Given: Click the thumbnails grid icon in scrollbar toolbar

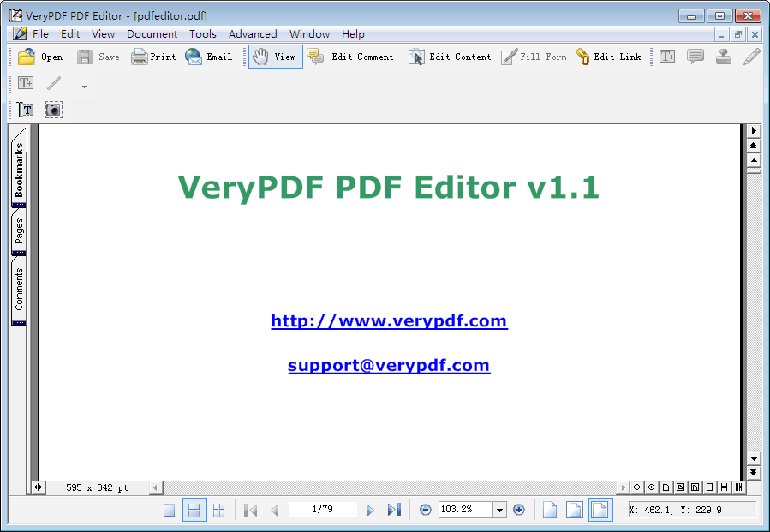Looking at the screenshot, I should tap(738, 487).
